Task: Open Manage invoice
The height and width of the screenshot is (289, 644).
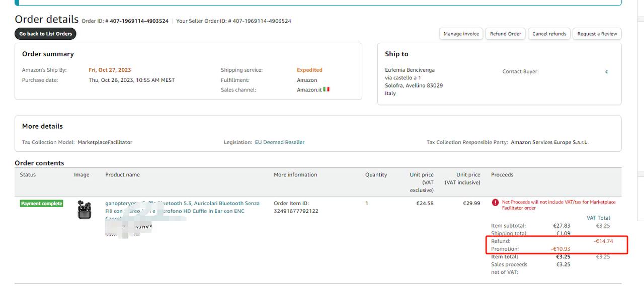Action: point(461,34)
